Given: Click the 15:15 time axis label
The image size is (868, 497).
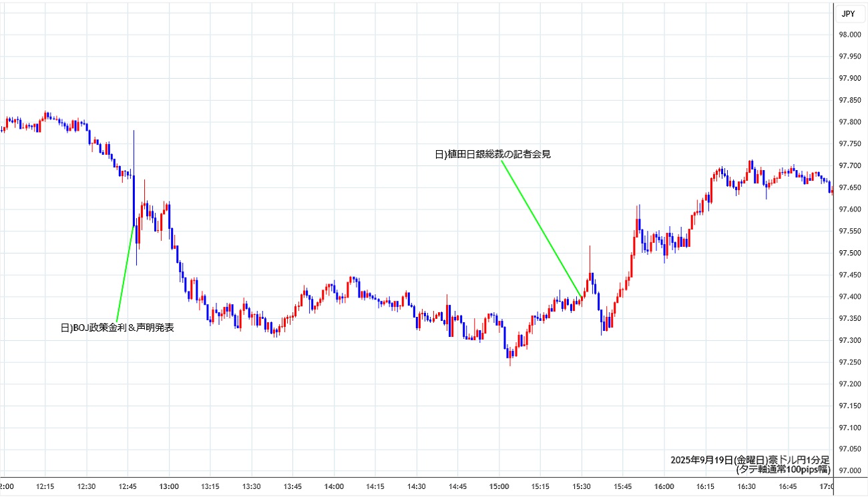Looking at the screenshot, I should click(x=541, y=486).
